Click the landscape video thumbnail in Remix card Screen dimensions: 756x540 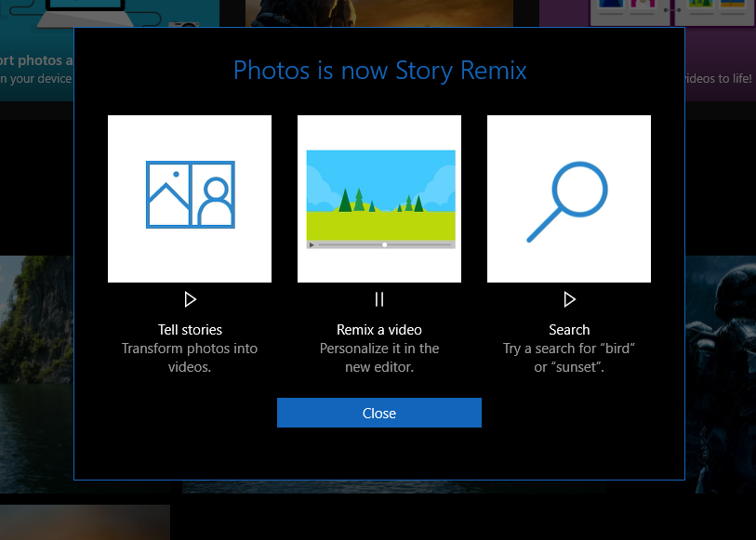[381, 199]
